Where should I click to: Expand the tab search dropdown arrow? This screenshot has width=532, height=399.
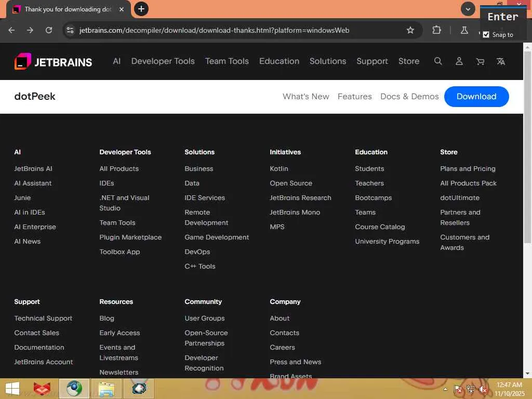[468, 9]
